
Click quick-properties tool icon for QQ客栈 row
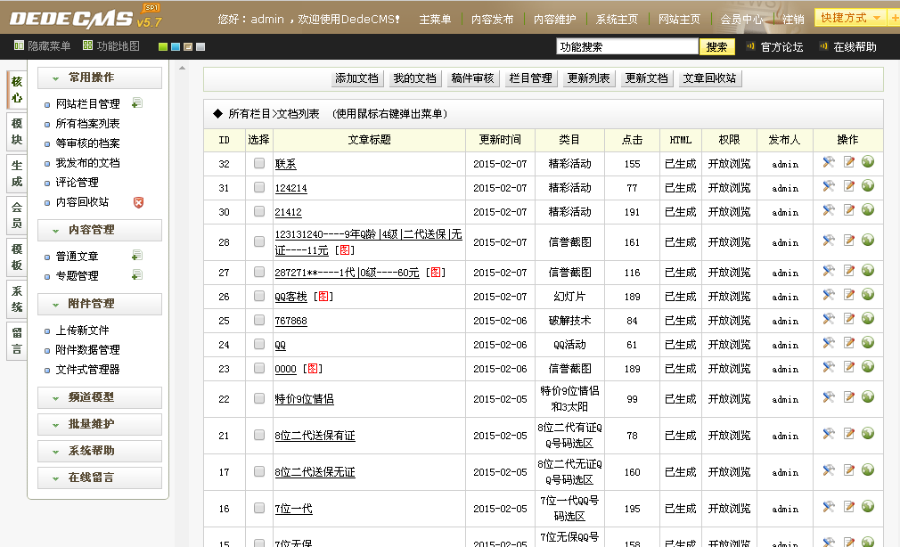828,295
